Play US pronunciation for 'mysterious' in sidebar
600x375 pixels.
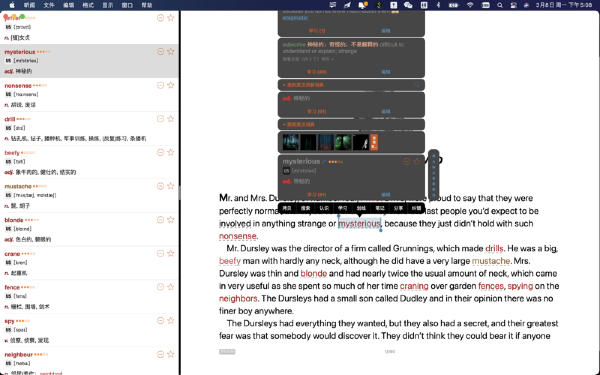tap(8, 61)
